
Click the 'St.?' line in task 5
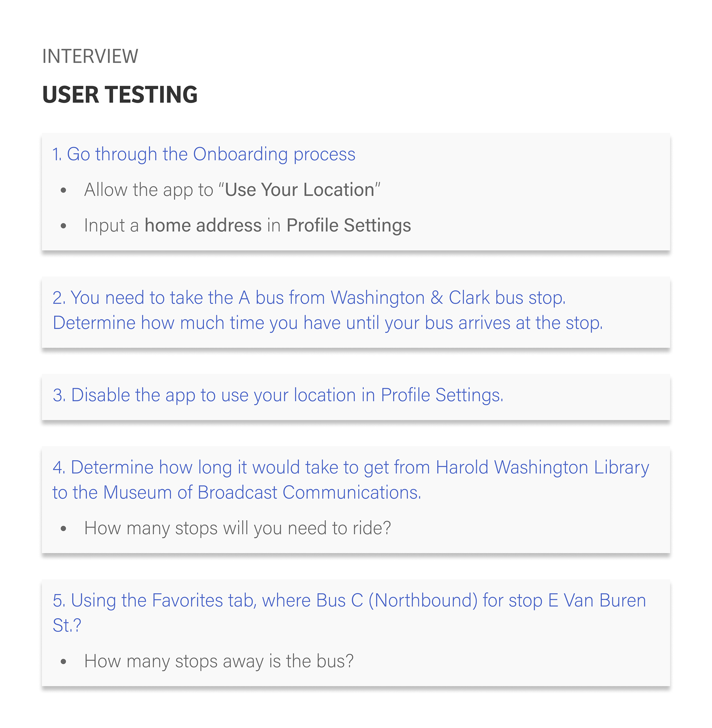pos(67,626)
